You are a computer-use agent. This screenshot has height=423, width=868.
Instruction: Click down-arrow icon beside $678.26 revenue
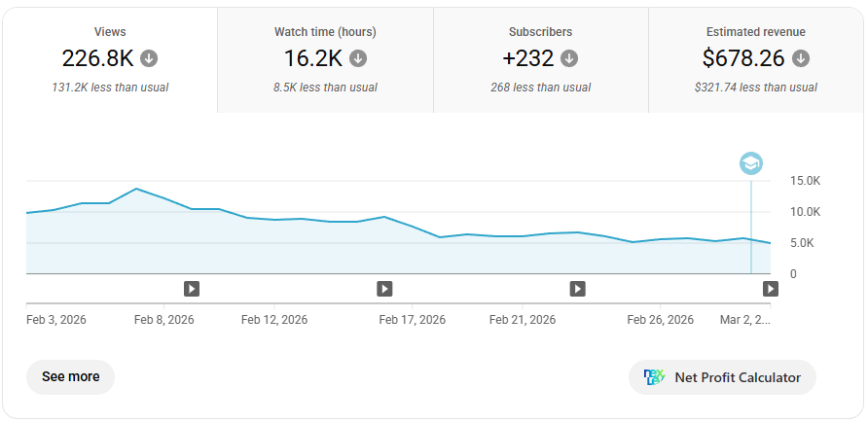pyautogui.click(x=801, y=58)
